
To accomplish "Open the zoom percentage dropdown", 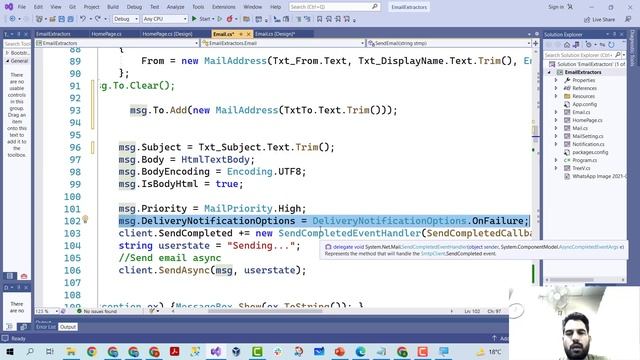I will pos(47,311).
